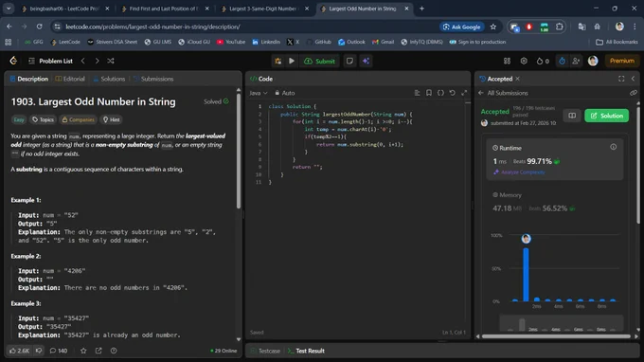This screenshot has height=362, width=644.
Task: Favorite the problem with the star icon
Action: pyautogui.click(x=83, y=351)
